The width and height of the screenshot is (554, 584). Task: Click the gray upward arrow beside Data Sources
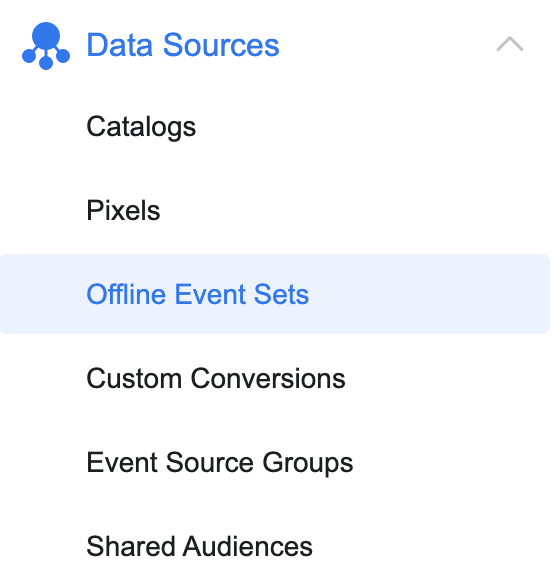510,44
